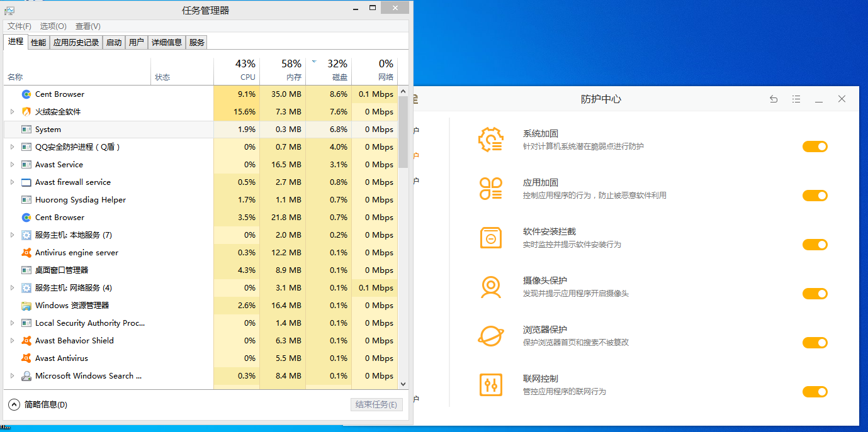The image size is (868, 432).
Task: Click the 浏览器保护 planet icon
Action: tap(490, 336)
